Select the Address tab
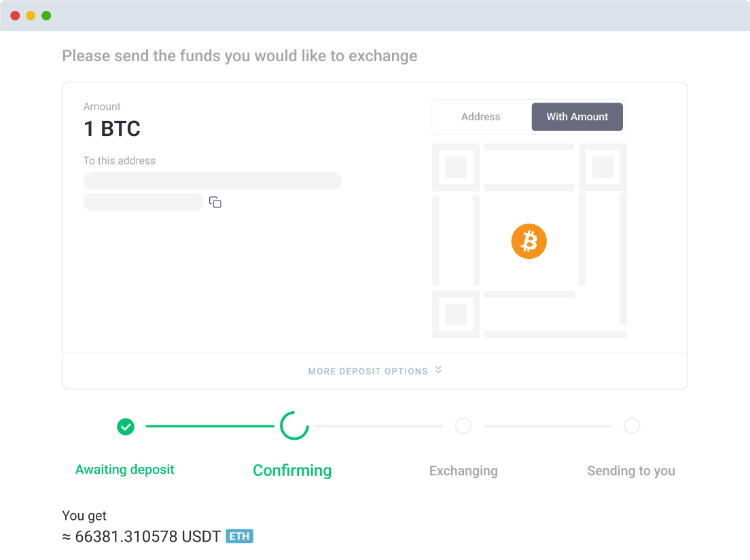The width and height of the screenshot is (750, 560). (x=480, y=116)
